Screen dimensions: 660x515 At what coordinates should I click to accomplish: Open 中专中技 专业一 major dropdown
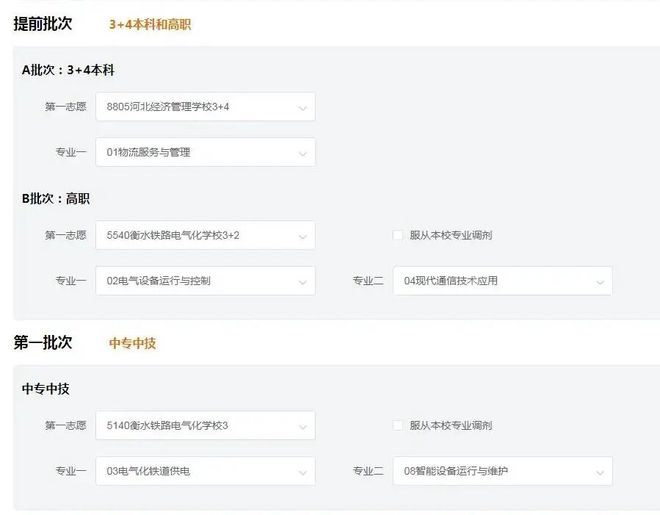click(x=205, y=471)
